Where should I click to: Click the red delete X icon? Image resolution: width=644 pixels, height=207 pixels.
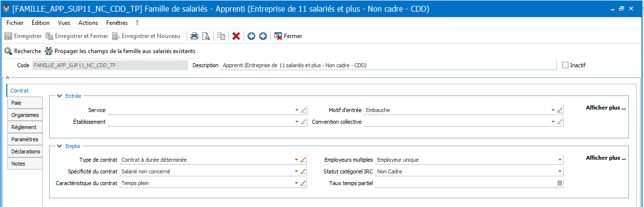[236, 36]
